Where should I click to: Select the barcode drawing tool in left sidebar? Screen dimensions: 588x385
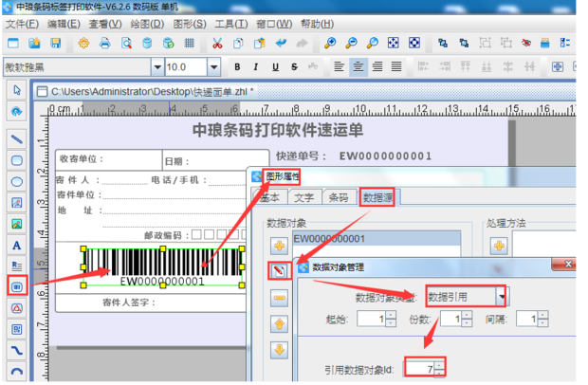click(x=16, y=284)
